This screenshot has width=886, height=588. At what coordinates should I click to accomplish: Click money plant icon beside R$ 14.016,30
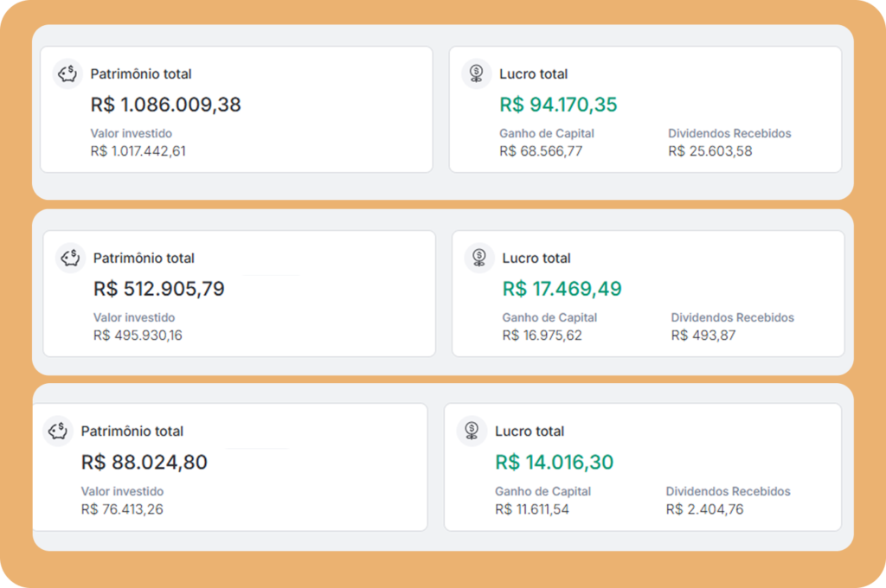(x=472, y=431)
